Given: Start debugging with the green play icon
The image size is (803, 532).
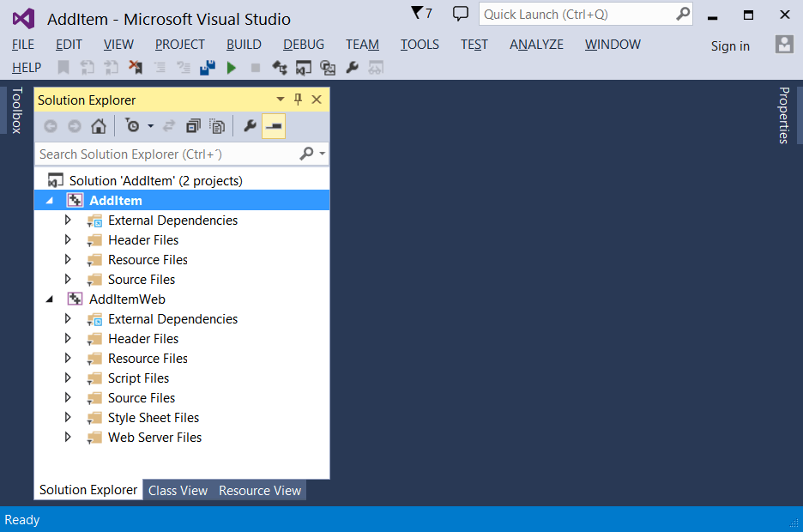Looking at the screenshot, I should (232, 68).
